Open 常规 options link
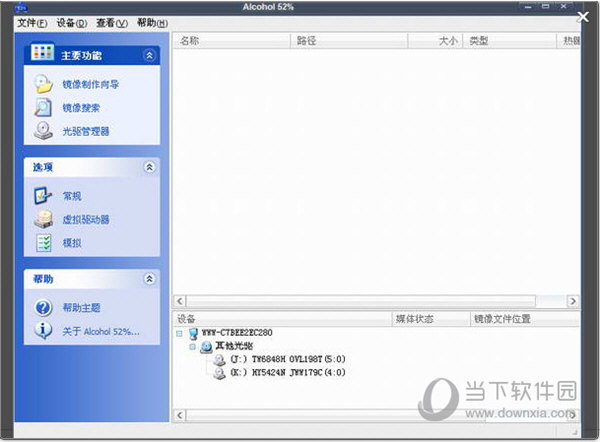Viewport: 600px width, 442px height. pos(72,196)
